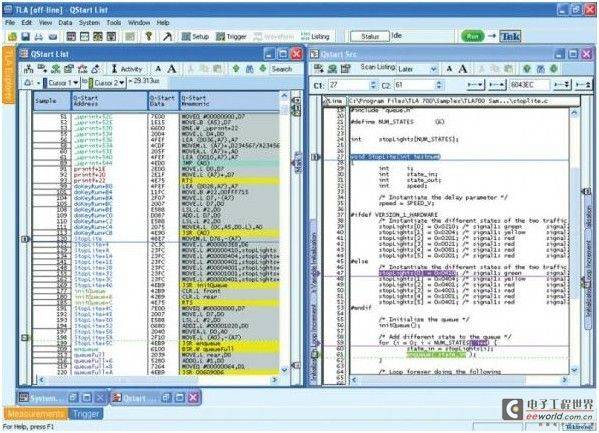Open the Setup window from the toolbar
This screenshot has height=433, width=599.
click(195, 36)
